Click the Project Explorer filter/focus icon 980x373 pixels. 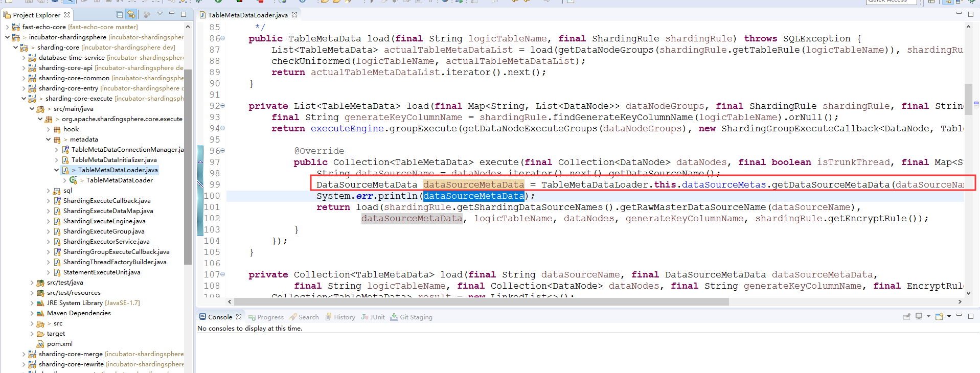(147, 14)
